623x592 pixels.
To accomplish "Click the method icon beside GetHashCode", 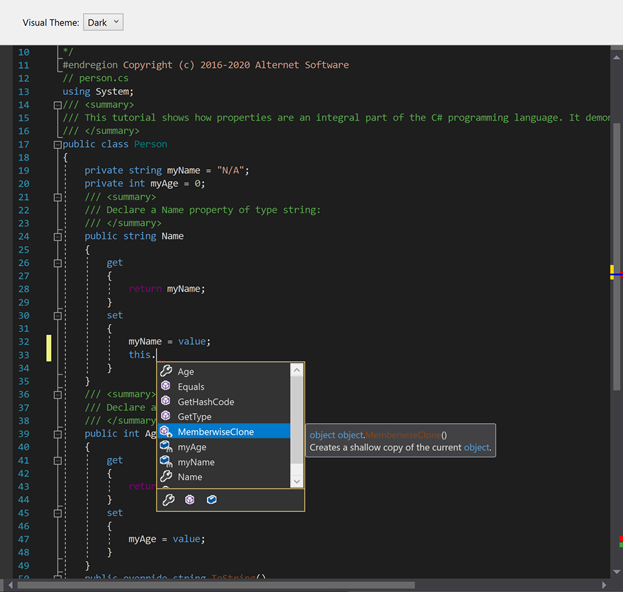I will 166,401.
